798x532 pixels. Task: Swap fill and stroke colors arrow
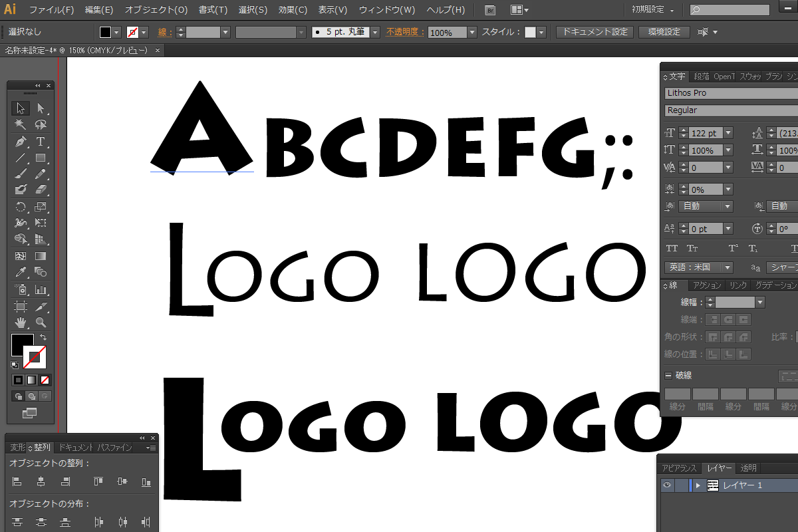pyautogui.click(x=42, y=338)
